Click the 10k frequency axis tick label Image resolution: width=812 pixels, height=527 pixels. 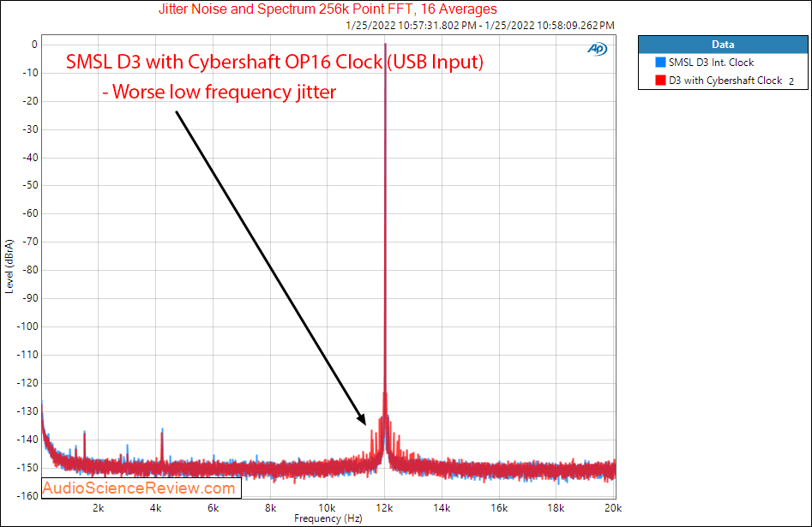(x=328, y=508)
